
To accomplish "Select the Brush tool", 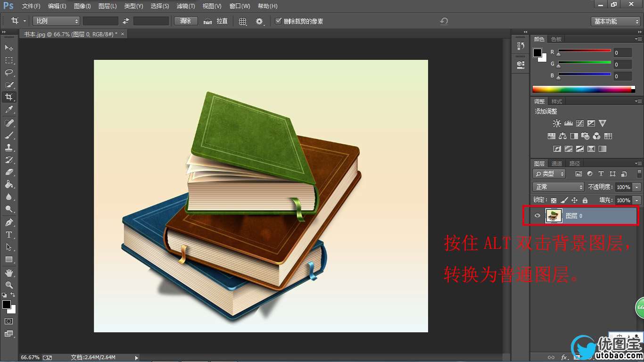I will coord(9,135).
